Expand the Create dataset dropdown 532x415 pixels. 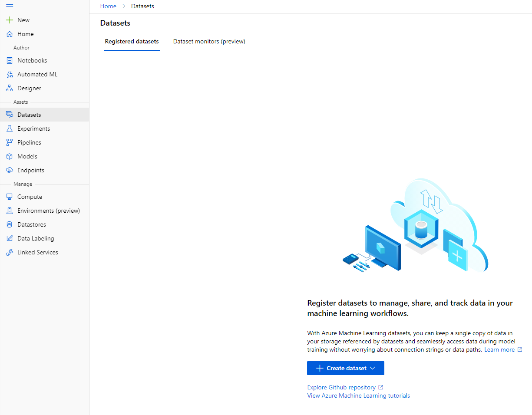pyautogui.click(x=345, y=368)
